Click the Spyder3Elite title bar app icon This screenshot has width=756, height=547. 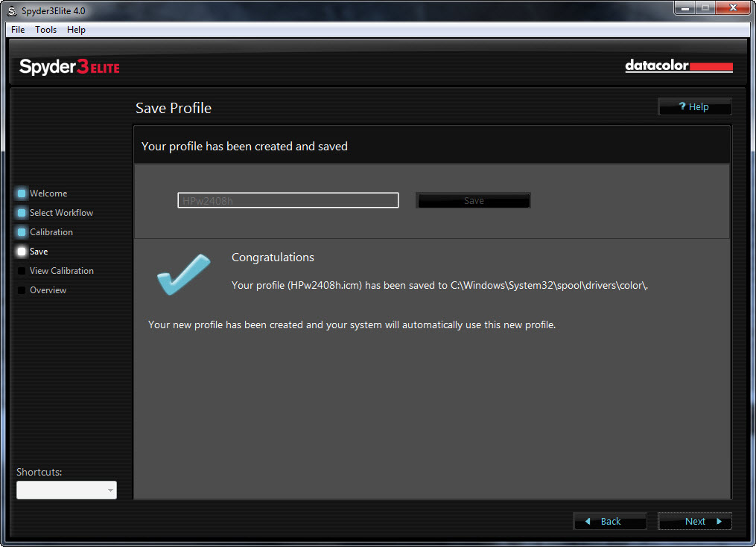(13, 10)
